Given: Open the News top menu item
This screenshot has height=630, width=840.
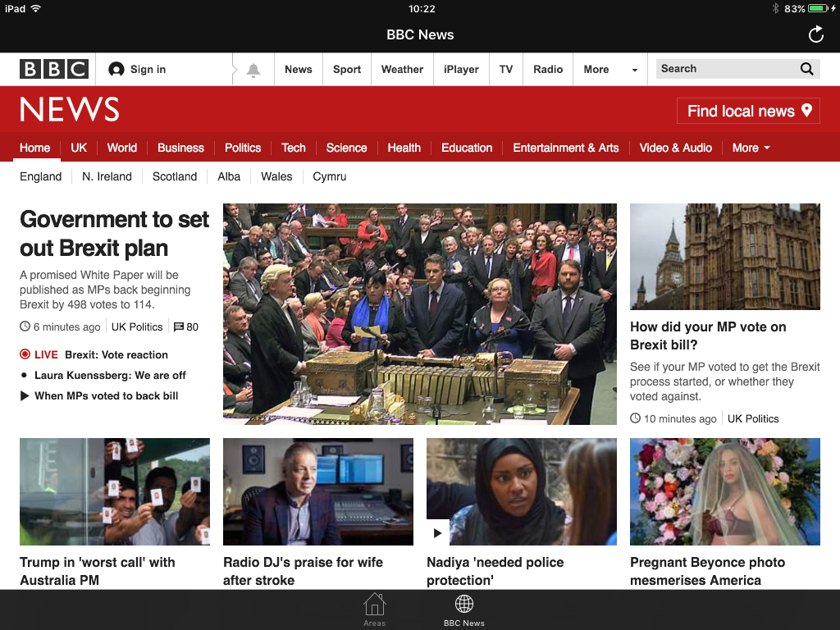Looking at the screenshot, I should click(299, 69).
